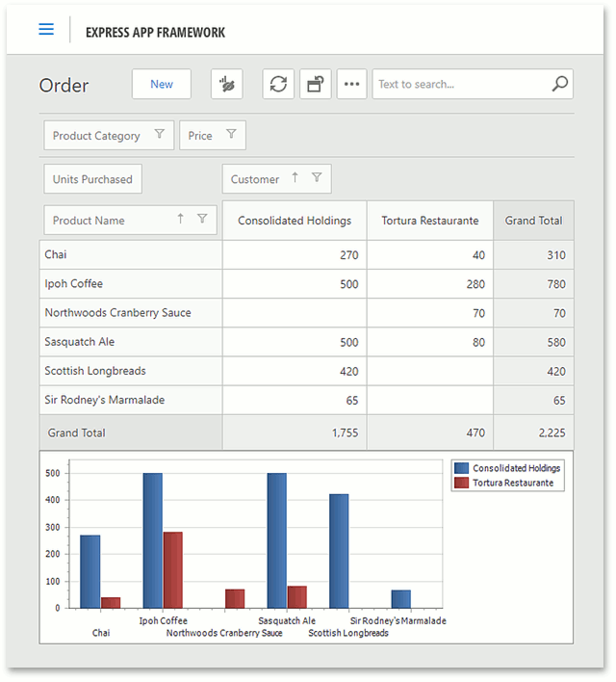The image size is (616, 682).
Task: Toggle Customer sort order arrow
Action: [295, 177]
